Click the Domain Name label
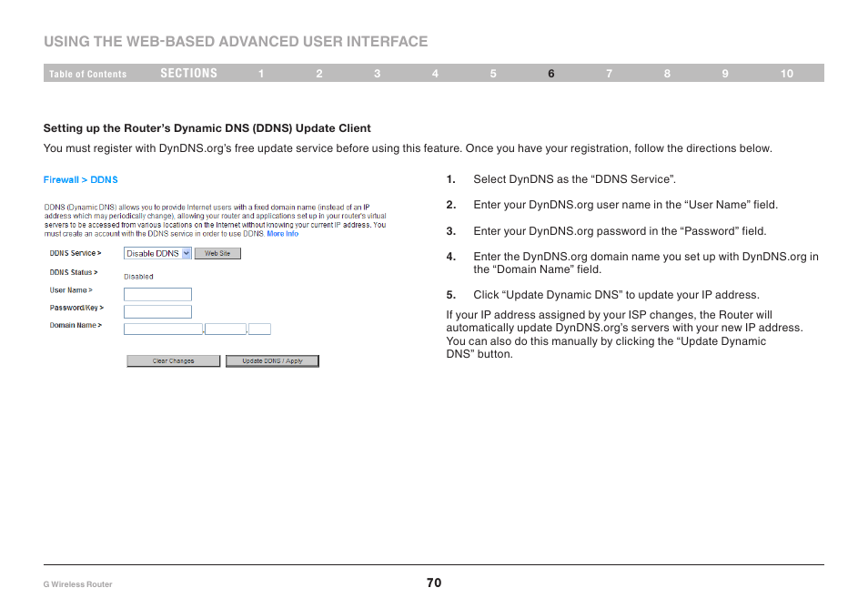Screen dimensions: 868x608 pos(76,325)
